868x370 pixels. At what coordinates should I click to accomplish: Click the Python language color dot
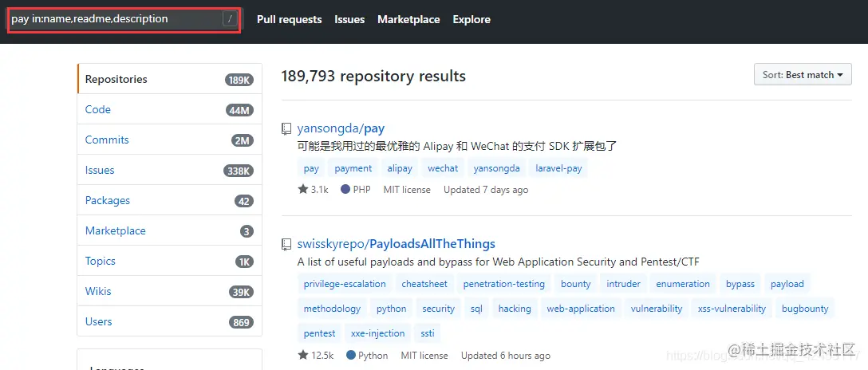(350, 355)
